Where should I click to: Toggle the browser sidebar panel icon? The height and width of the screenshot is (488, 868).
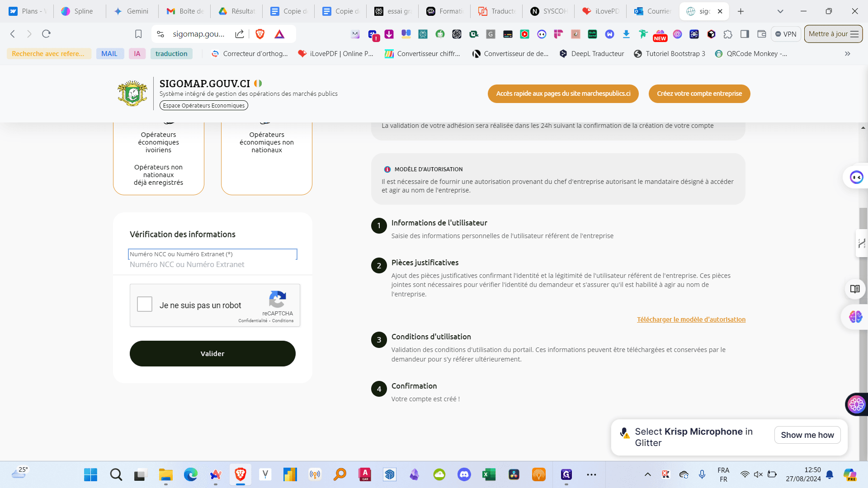click(745, 34)
